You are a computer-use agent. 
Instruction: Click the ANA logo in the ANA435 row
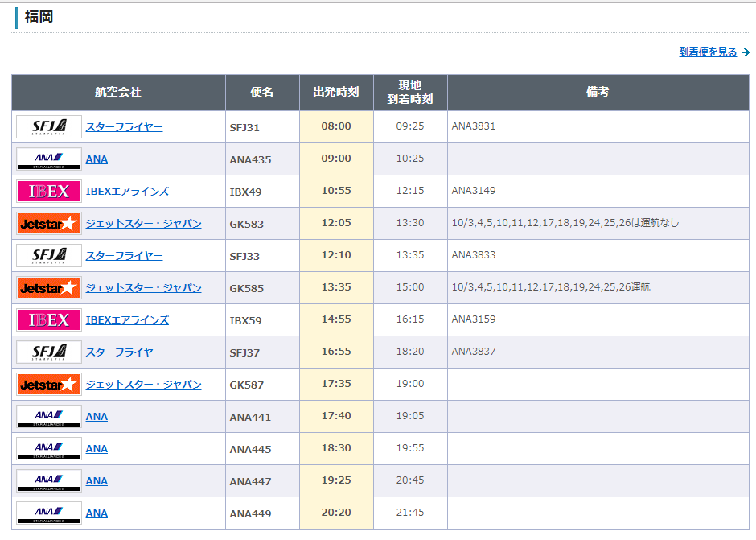click(49, 159)
